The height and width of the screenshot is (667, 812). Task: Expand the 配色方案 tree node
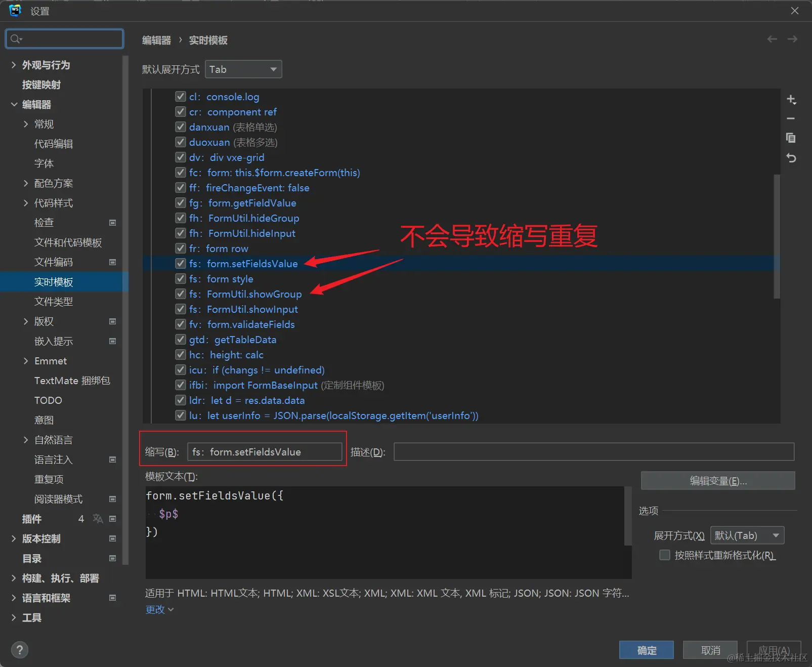pyautogui.click(x=26, y=183)
